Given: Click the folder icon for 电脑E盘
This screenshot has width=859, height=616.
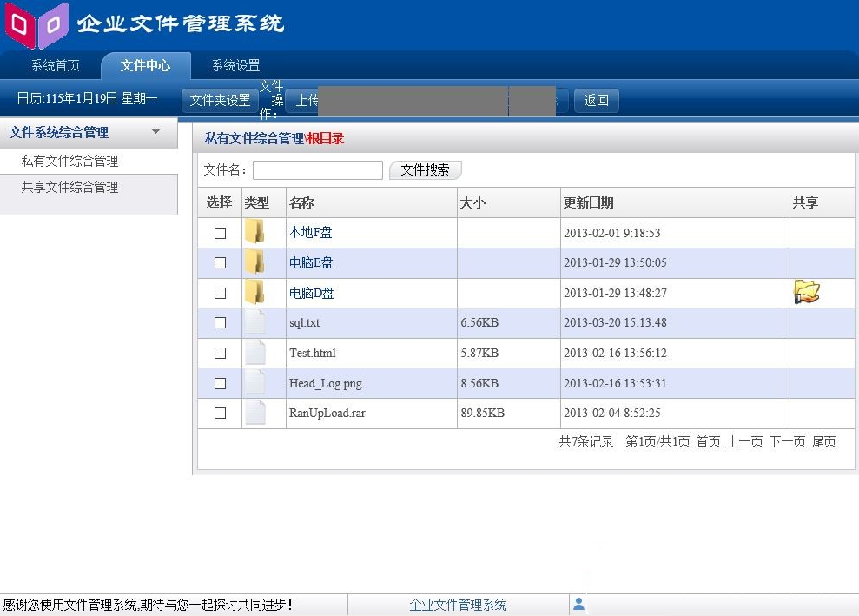Looking at the screenshot, I should [254, 262].
